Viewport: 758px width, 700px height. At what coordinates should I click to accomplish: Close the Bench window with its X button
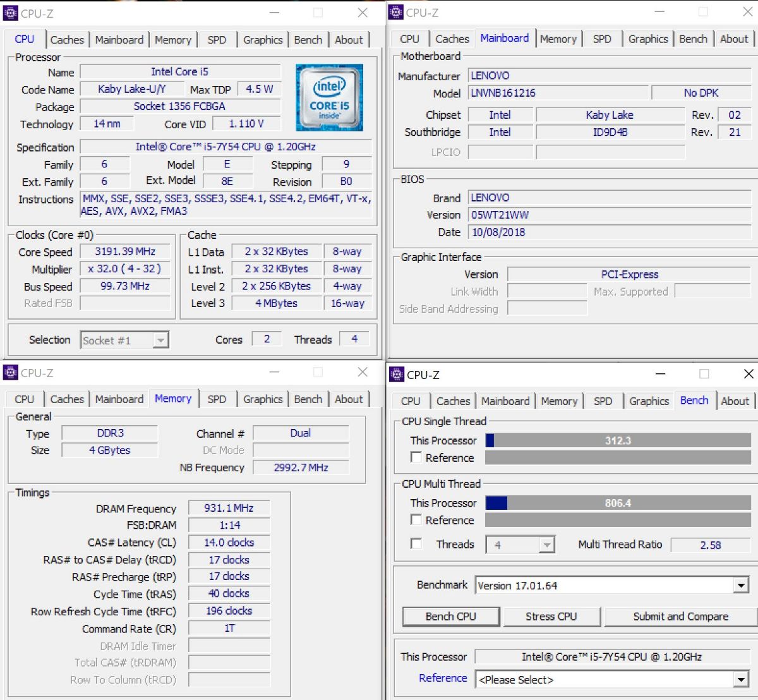(x=748, y=374)
